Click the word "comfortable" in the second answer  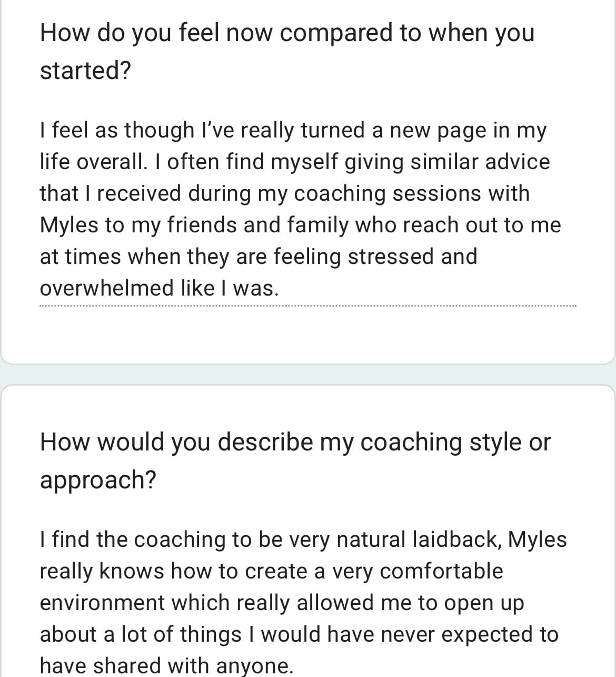pyautogui.click(x=441, y=571)
